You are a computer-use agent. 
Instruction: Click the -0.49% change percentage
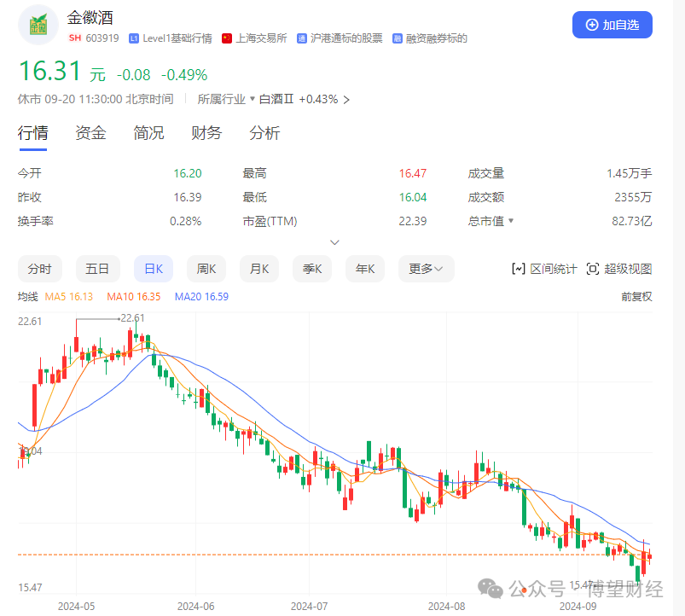click(184, 75)
